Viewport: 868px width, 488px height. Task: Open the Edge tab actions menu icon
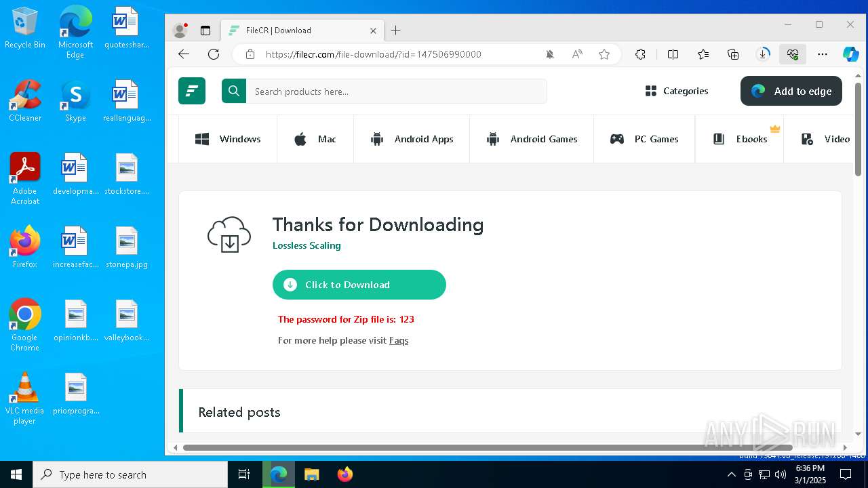coord(205,30)
